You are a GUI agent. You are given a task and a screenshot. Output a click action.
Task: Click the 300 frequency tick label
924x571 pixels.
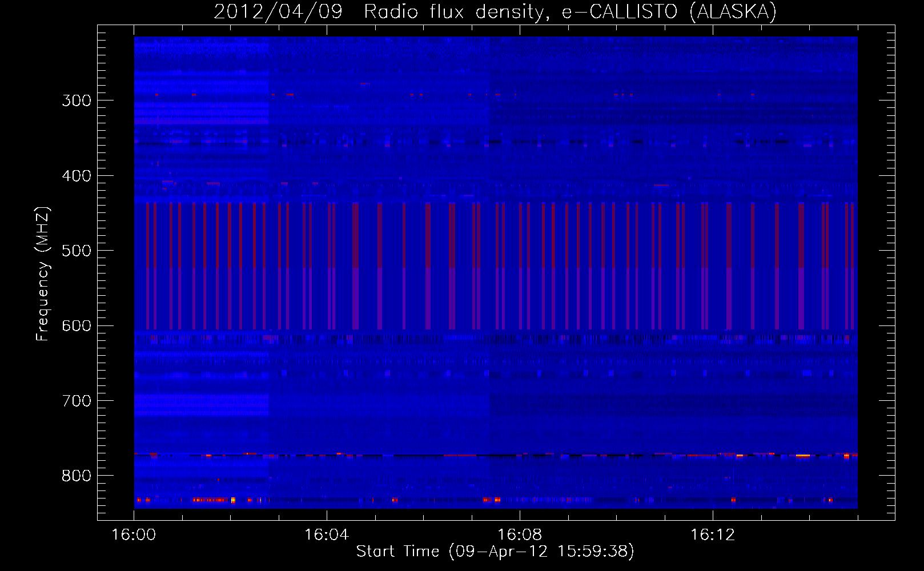pos(77,100)
